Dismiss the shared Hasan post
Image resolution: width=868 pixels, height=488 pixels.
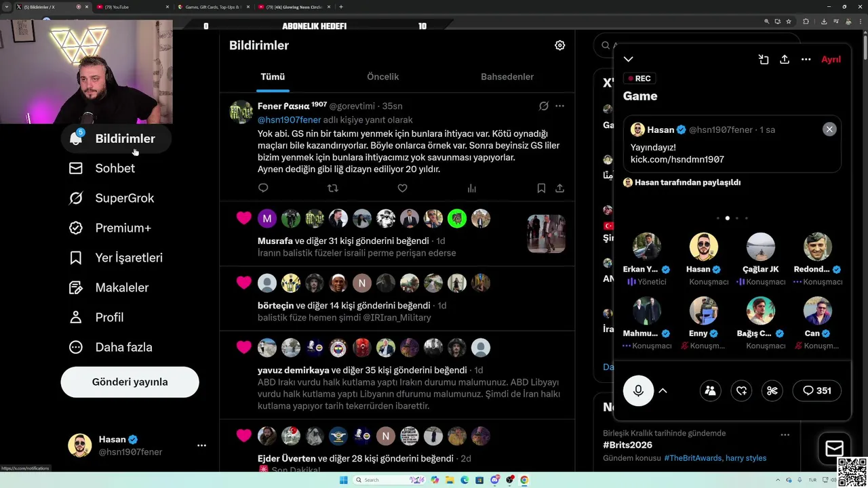(x=829, y=129)
